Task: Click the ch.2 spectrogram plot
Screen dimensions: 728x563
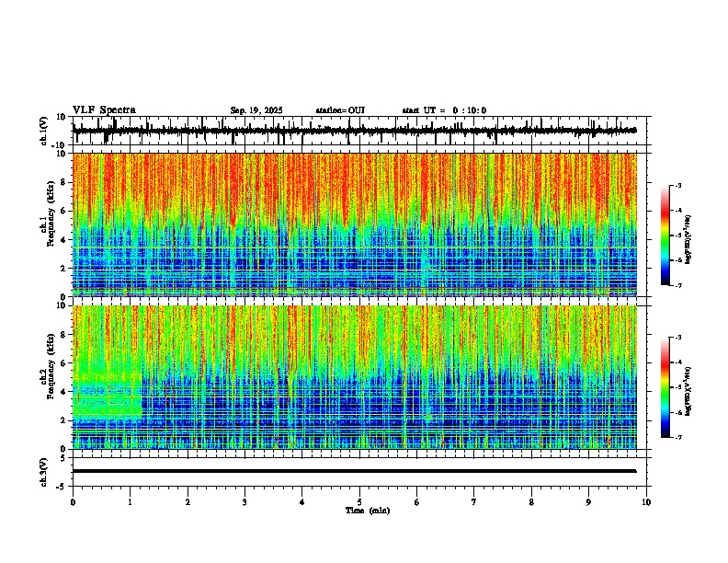Action: (354, 377)
